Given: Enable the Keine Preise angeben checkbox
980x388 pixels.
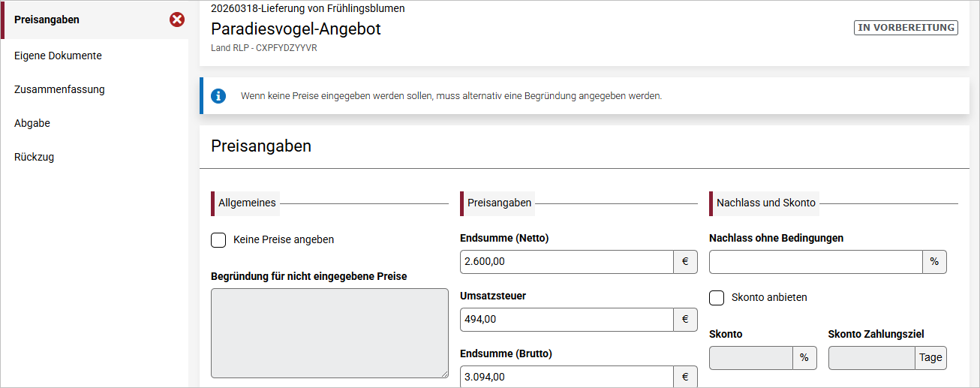Looking at the screenshot, I should (218, 240).
